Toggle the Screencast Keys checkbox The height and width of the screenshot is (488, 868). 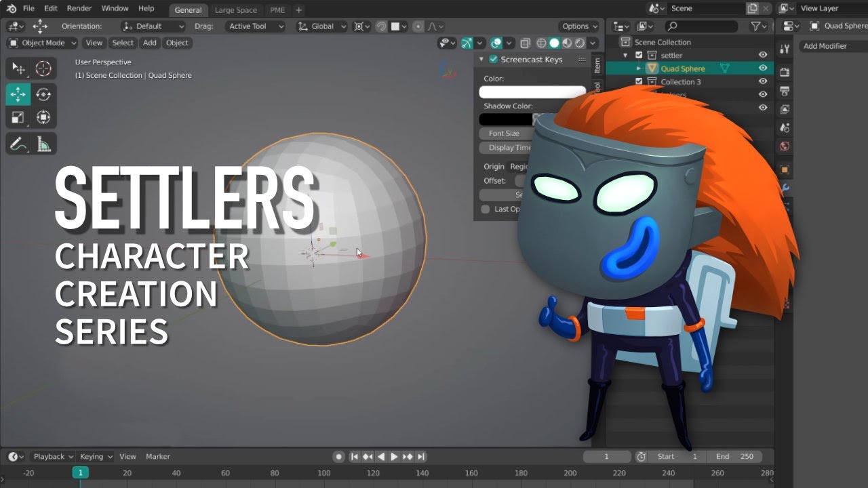point(493,60)
